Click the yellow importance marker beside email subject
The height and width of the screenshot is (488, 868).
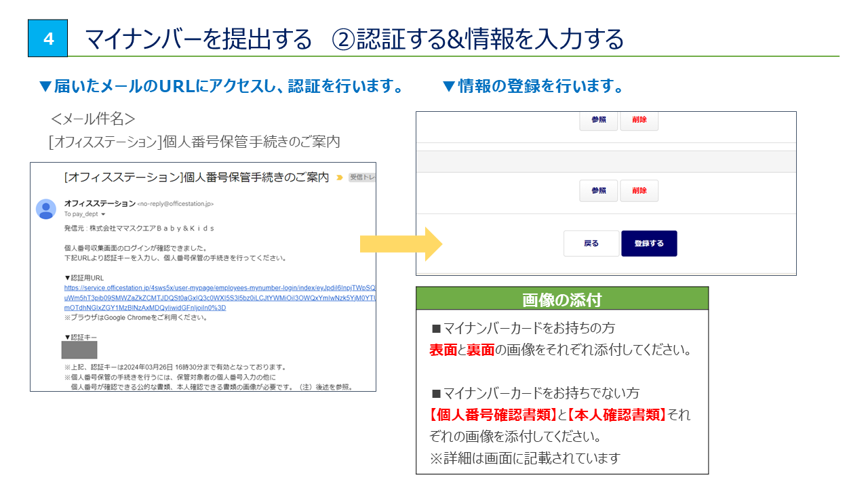tap(340, 178)
